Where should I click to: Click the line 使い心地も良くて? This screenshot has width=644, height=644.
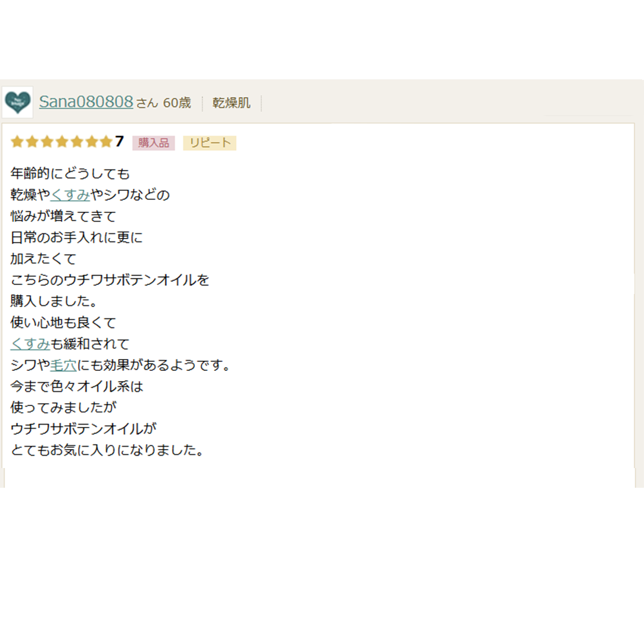pos(63,323)
